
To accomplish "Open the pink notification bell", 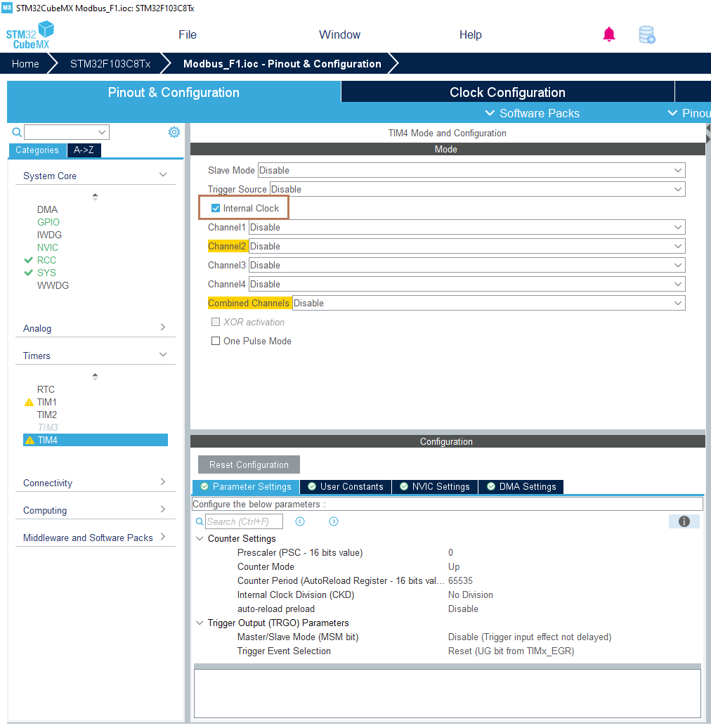I will [609, 34].
